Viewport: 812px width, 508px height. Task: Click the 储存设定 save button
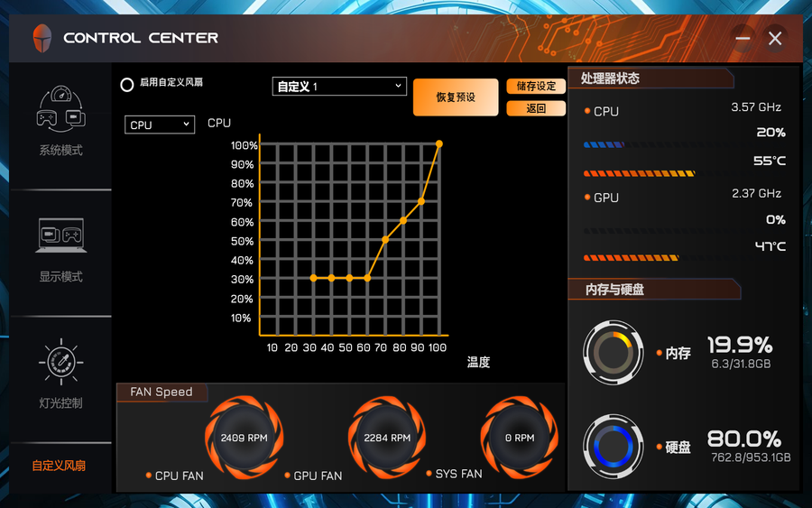pos(536,87)
